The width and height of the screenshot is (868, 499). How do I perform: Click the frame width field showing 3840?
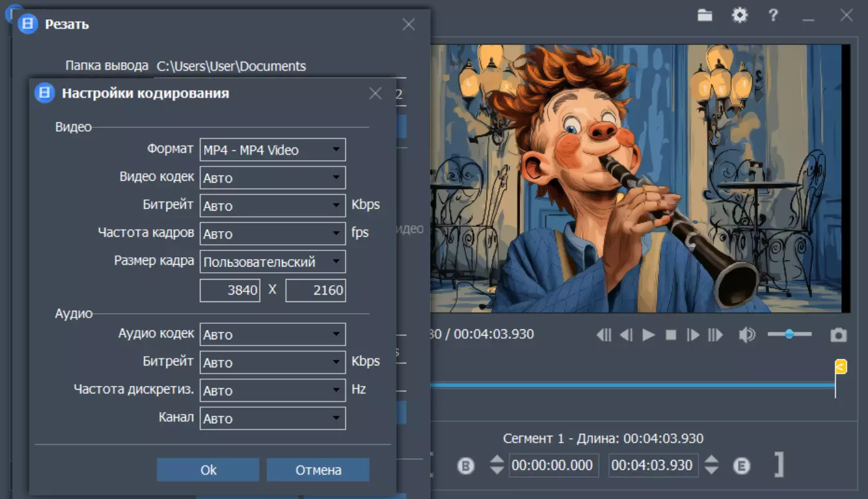tap(230, 290)
